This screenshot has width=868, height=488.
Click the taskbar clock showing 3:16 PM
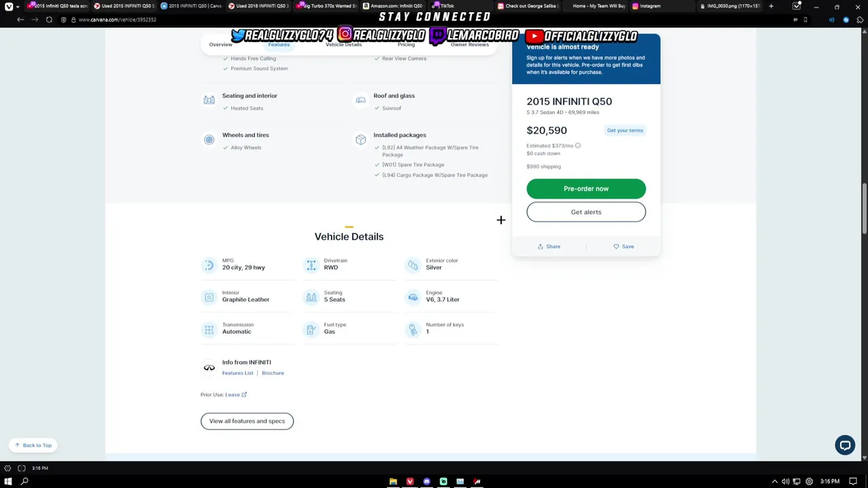click(829, 481)
